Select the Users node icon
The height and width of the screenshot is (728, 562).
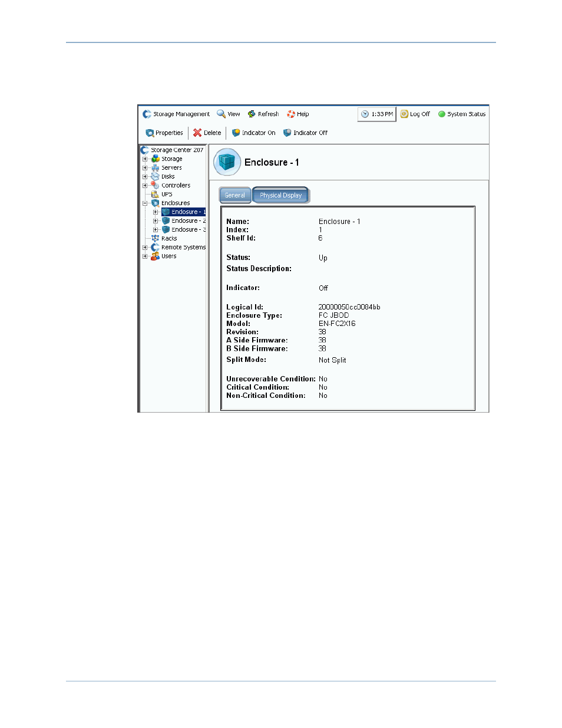point(156,256)
